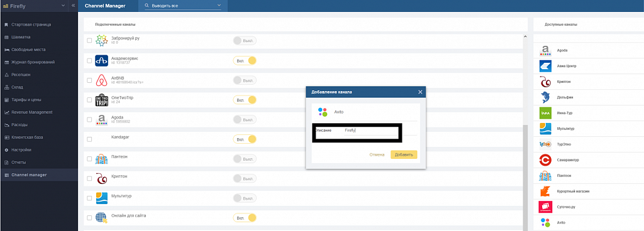
Task: Click Криптон icon in available channels
Action: [x=545, y=82]
